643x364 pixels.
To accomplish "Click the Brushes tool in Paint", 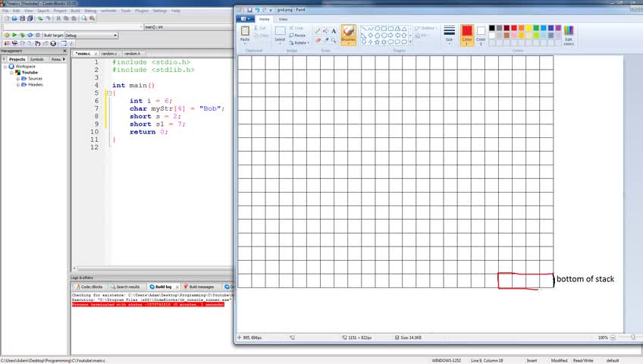I will [x=348, y=34].
